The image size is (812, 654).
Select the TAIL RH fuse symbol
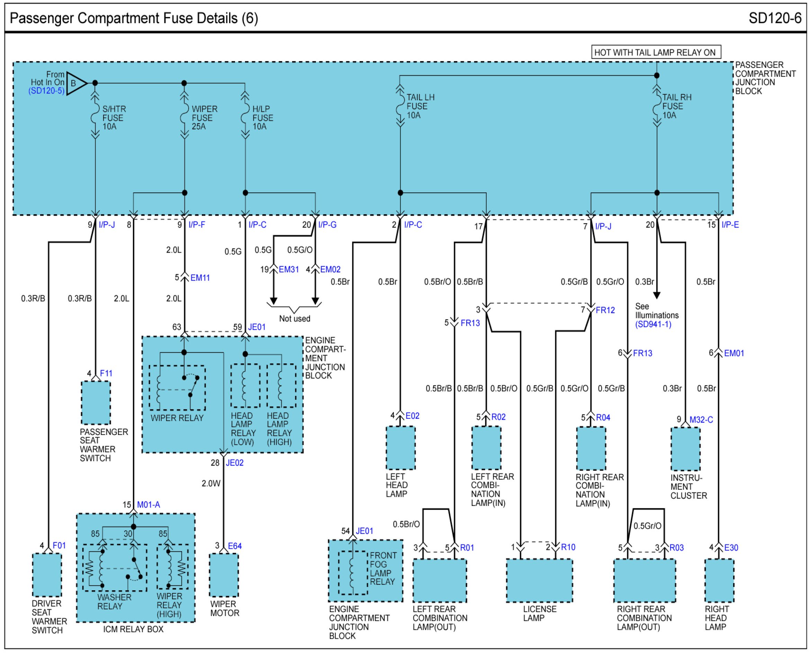click(657, 106)
